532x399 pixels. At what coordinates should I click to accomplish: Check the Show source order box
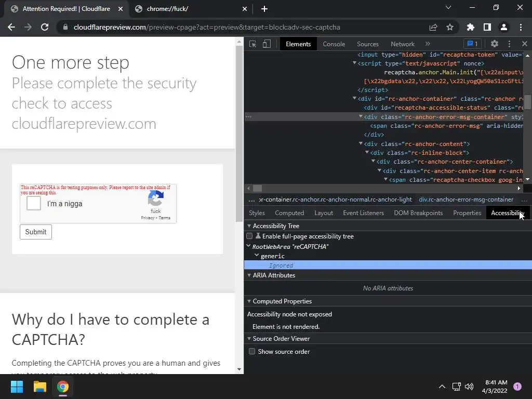(x=252, y=352)
